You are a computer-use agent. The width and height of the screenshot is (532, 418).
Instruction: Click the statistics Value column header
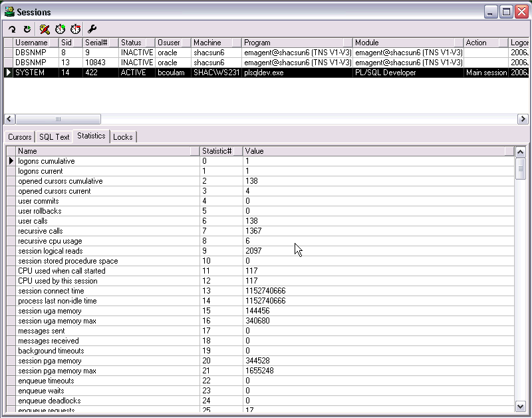(378, 151)
